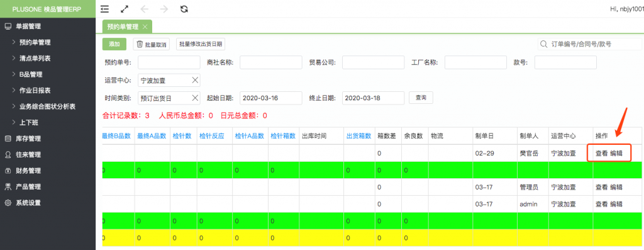The height and width of the screenshot is (250, 644).
Task: Go back with the left arrow icon
Action: point(144,9)
